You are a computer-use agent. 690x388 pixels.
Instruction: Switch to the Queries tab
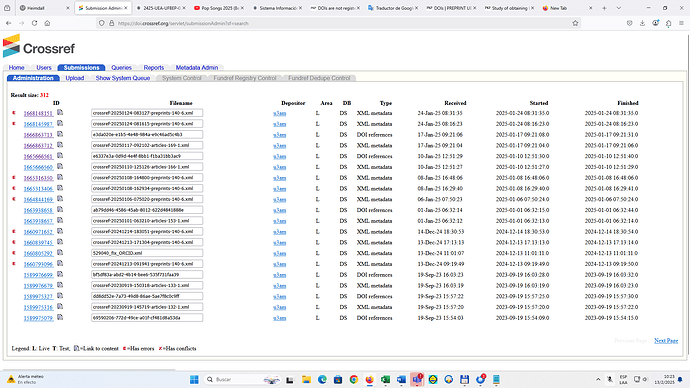pos(121,68)
